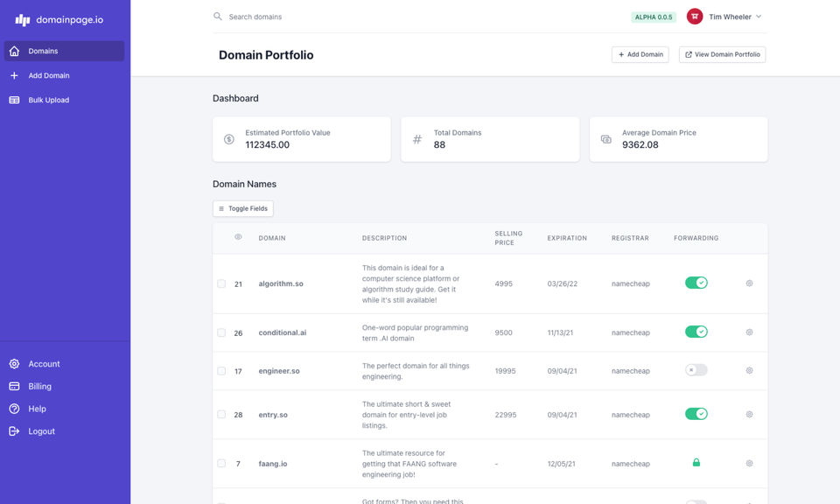Check the checkbox for algorithm.so row
This screenshot has width=840, height=504.
[221, 283]
